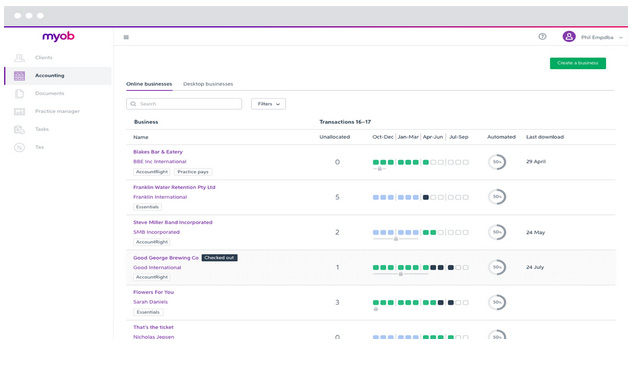This screenshot has width=631, height=369.
Task: Open Franklin Water Retention Pty Ltd link
Action: coord(174,187)
